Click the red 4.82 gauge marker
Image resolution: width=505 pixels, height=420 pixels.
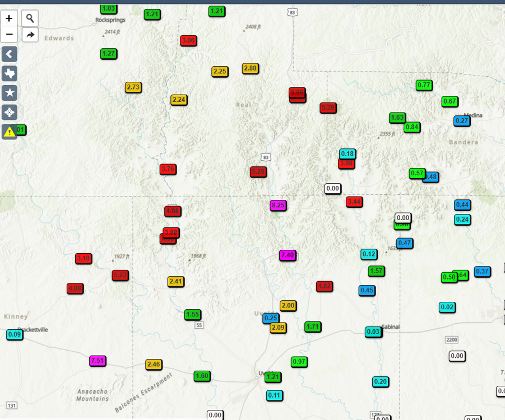point(324,286)
